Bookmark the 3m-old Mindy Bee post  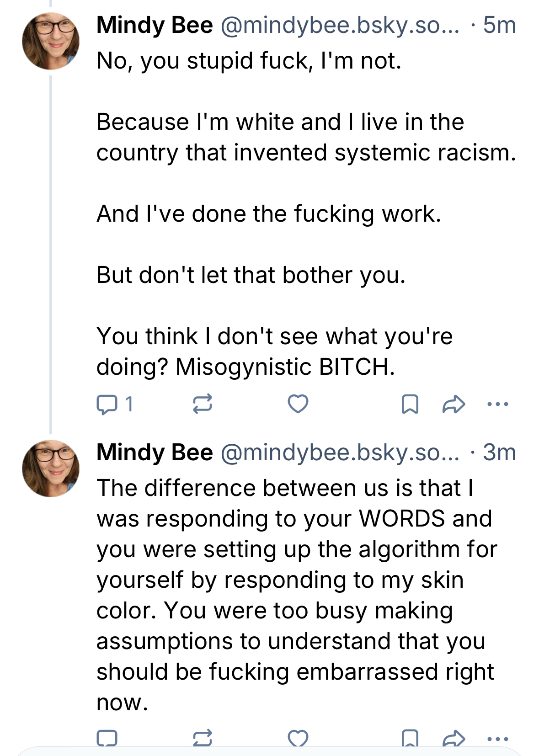410,738
